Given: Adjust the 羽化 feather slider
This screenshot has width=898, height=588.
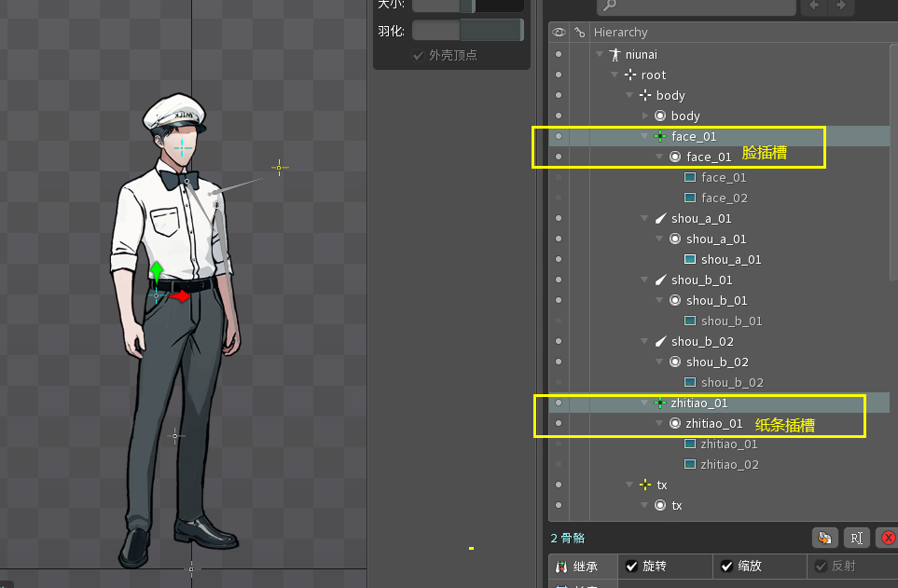Looking at the screenshot, I should click(x=467, y=31).
